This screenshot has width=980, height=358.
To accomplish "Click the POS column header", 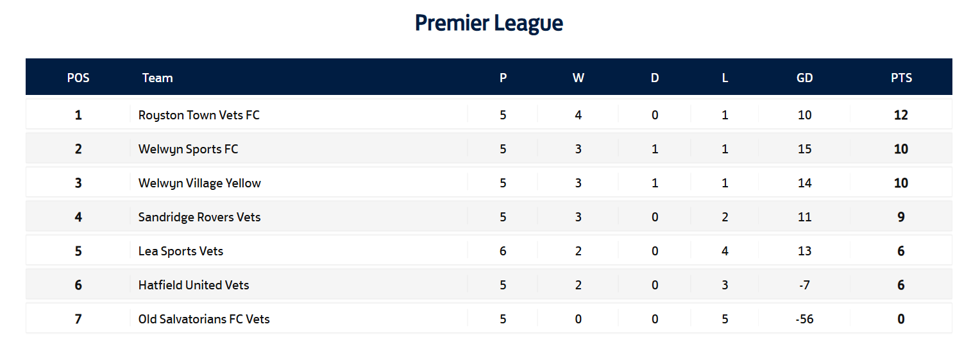I will pyautogui.click(x=78, y=78).
